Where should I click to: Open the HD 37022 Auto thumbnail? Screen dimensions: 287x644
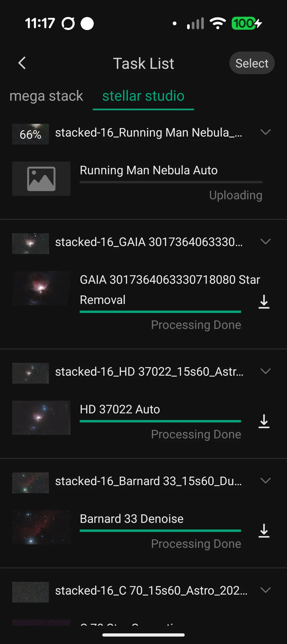tap(41, 418)
